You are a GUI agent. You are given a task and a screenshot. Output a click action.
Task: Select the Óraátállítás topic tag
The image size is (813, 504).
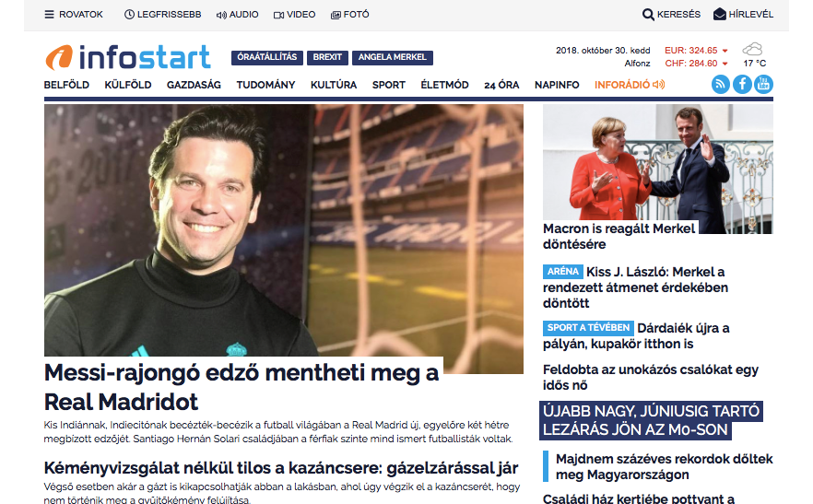(x=267, y=57)
